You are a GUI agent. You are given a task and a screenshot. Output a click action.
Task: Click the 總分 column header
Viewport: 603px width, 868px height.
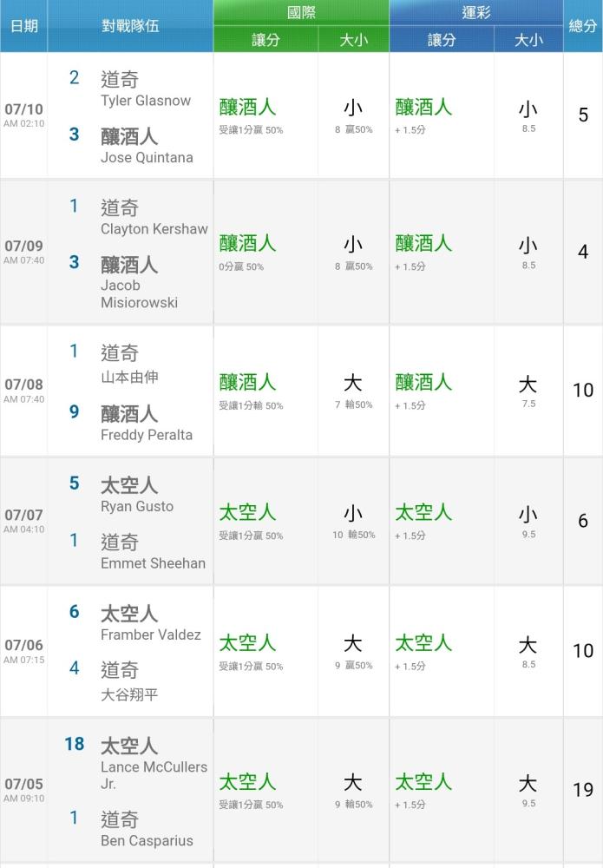(583, 26)
